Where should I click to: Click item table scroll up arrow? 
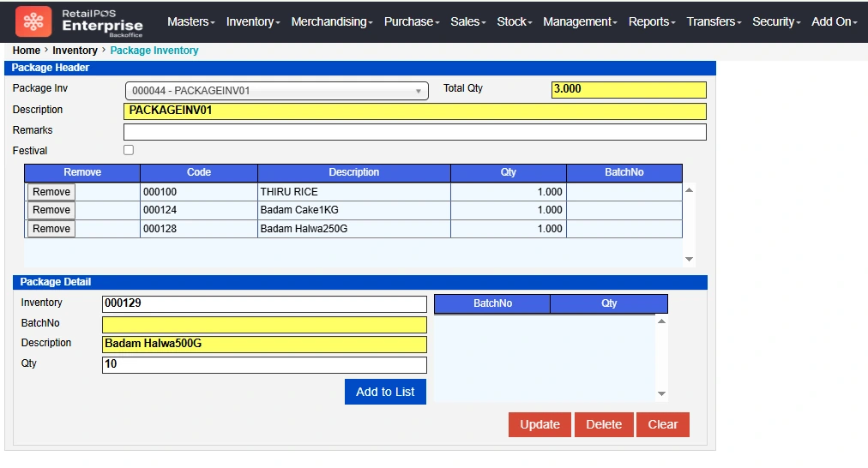(x=690, y=190)
